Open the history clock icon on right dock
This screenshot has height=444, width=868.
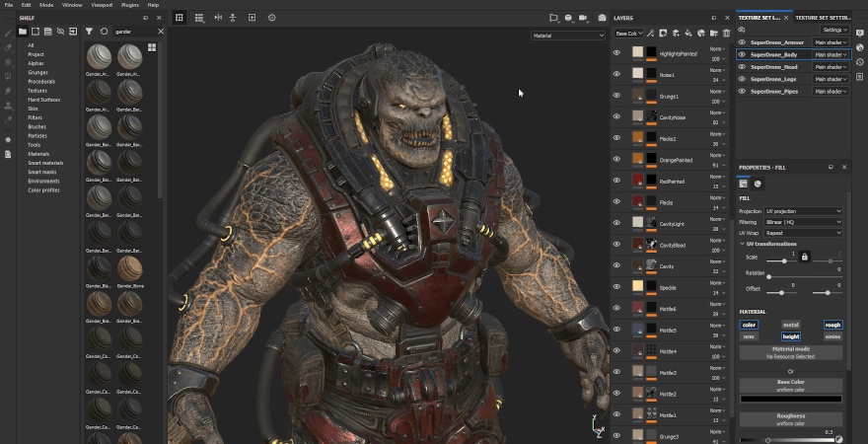(860, 62)
